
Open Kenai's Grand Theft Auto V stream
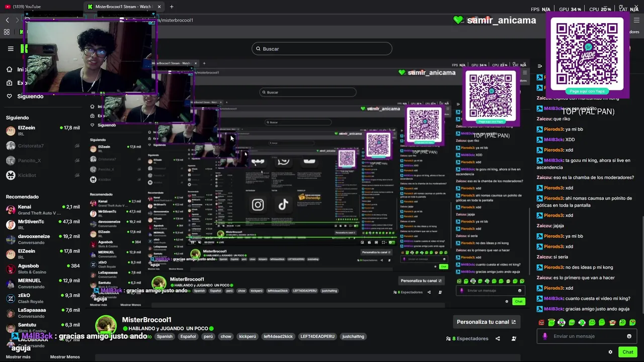coord(43,210)
